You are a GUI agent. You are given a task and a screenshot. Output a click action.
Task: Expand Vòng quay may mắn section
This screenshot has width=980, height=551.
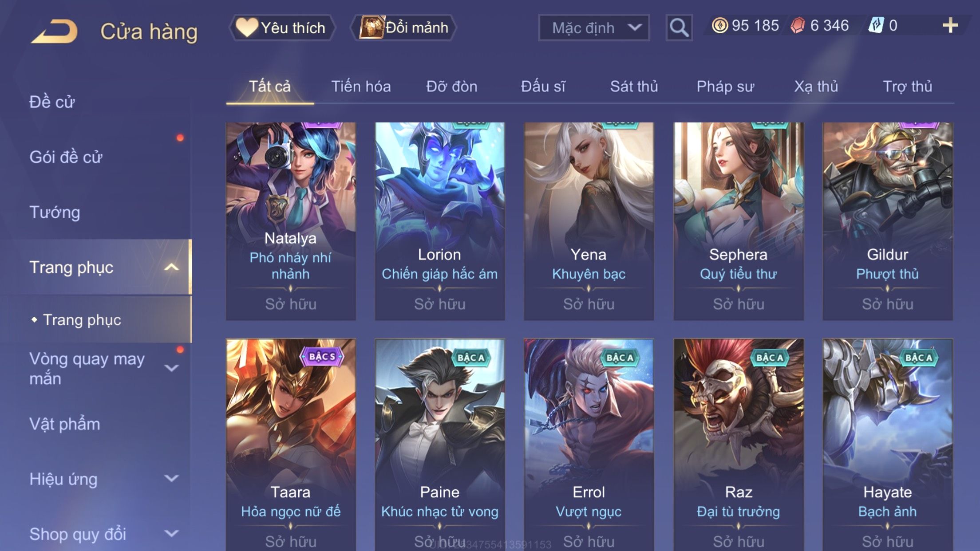171,368
